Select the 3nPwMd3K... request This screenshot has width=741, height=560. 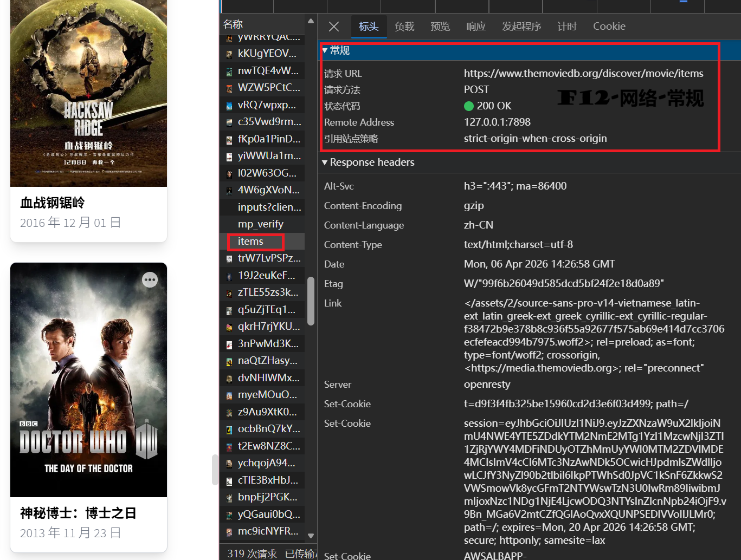pyautogui.click(x=262, y=343)
